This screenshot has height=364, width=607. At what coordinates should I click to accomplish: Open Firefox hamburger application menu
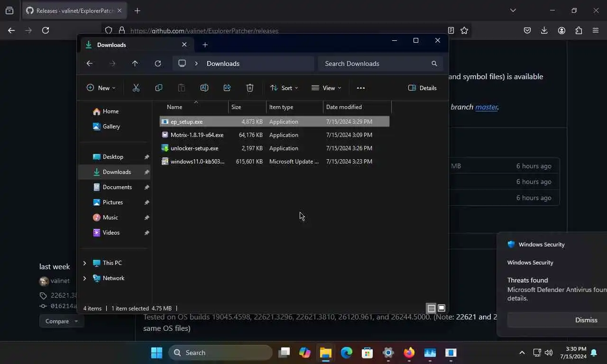point(596,30)
